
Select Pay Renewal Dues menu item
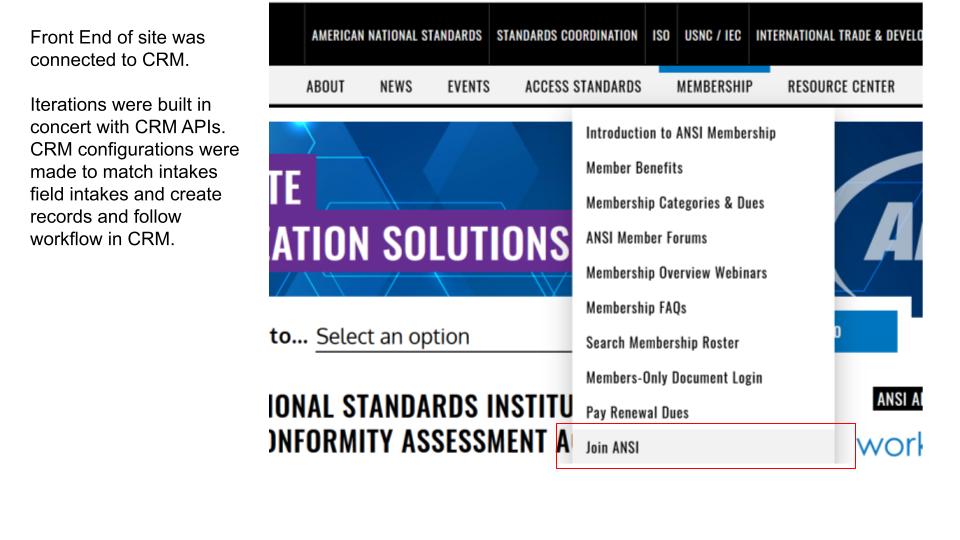coord(637,413)
